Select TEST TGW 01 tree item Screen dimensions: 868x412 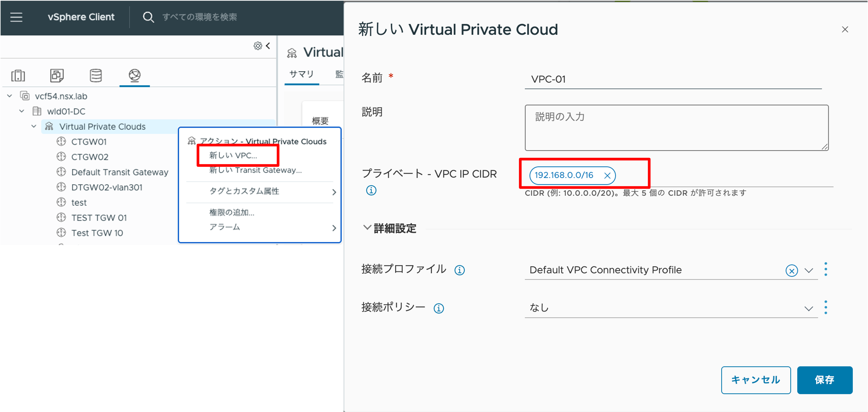click(99, 218)
